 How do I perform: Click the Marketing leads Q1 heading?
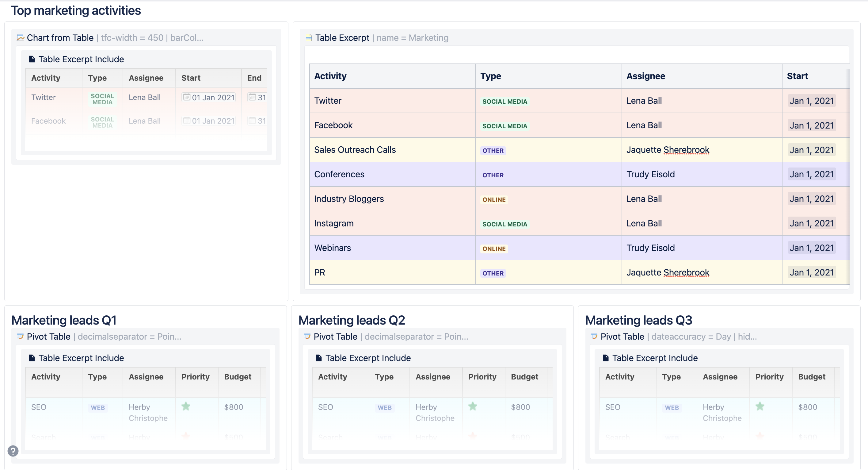pos(64,320)
